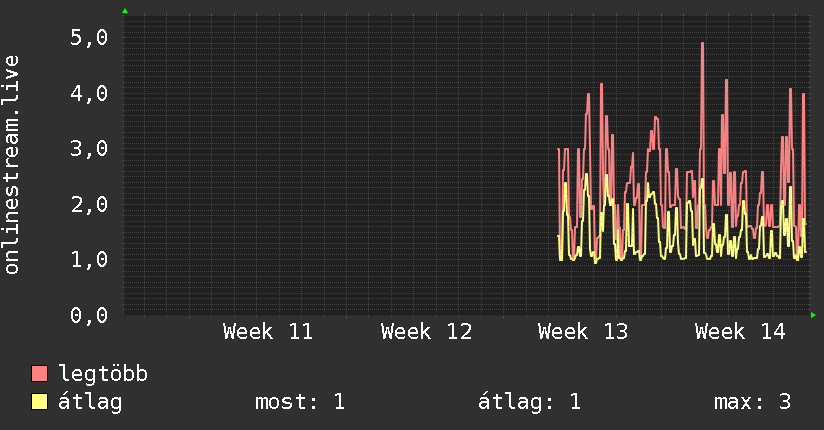Click the Week 11 axis label
This screenshot has width=824, height=430.
point(267,332)
